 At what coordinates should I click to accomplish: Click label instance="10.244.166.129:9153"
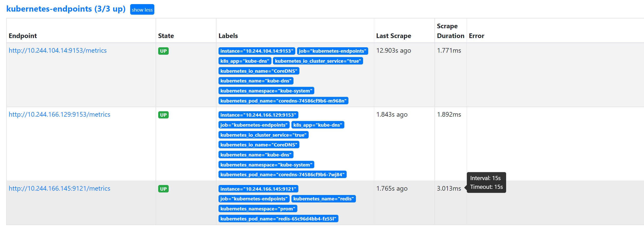(x=258, y=115)
